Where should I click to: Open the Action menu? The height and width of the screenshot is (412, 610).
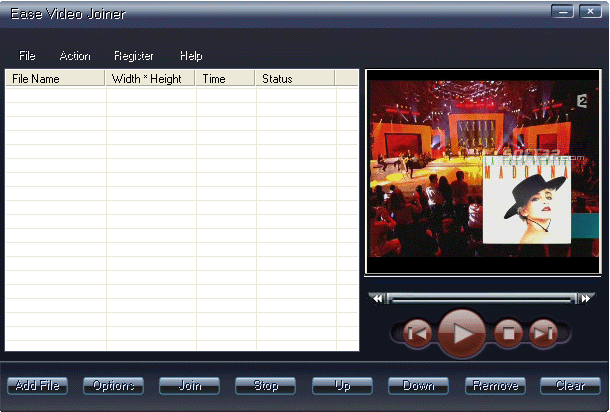pyautogui.click(x=75, y=56)
